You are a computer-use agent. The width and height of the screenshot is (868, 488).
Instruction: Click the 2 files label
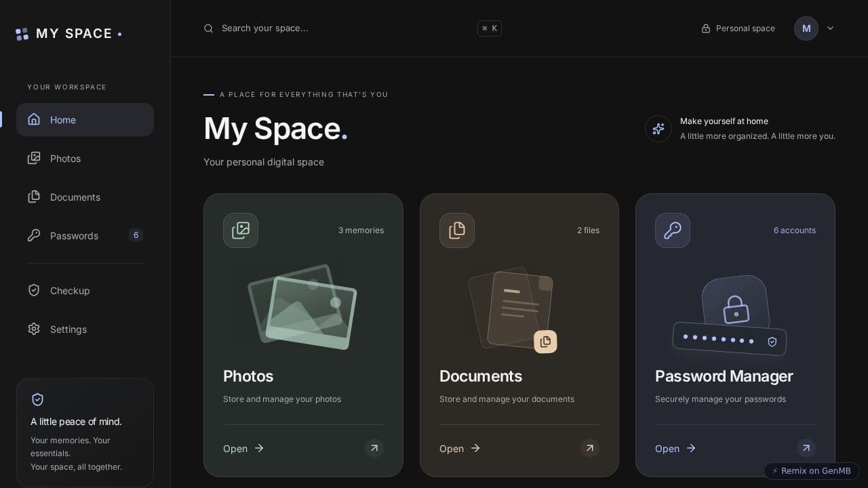tap(588, 230)
